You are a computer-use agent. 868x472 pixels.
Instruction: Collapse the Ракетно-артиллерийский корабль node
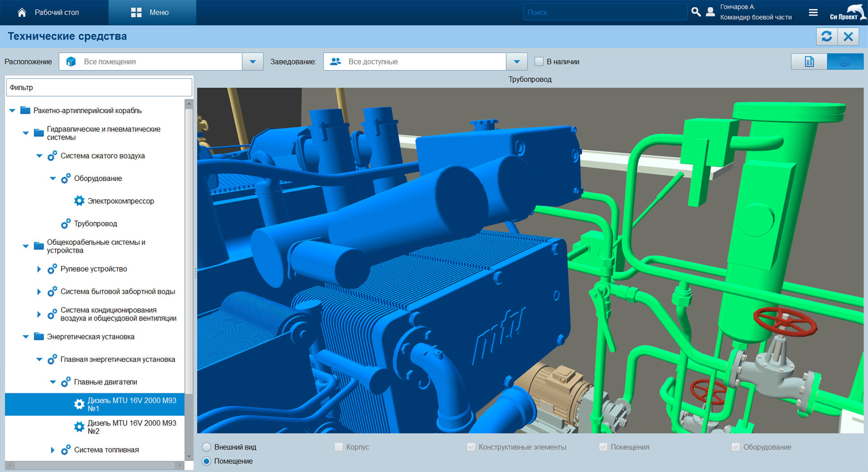12,110
